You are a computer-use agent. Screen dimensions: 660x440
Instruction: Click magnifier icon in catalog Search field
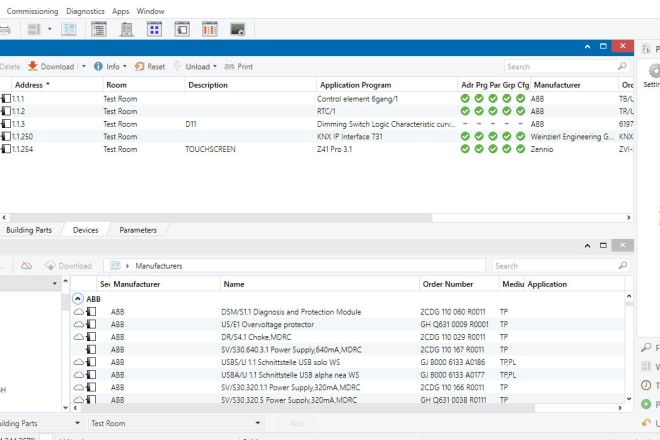tap(623, 265)
